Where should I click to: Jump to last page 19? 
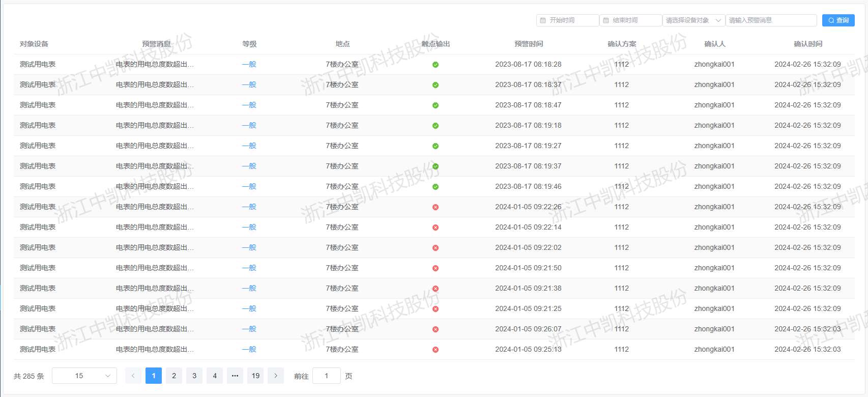(255, 376)
